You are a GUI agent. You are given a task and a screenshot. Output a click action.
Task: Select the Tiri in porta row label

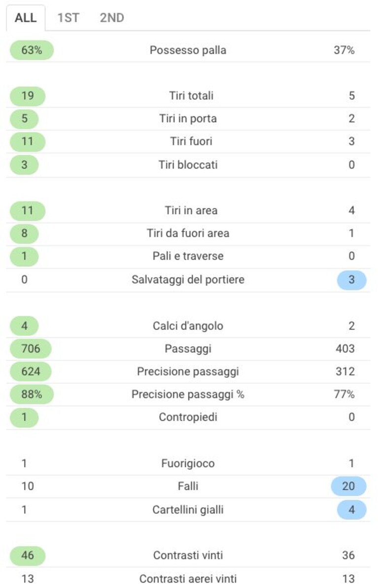point(188,118)
